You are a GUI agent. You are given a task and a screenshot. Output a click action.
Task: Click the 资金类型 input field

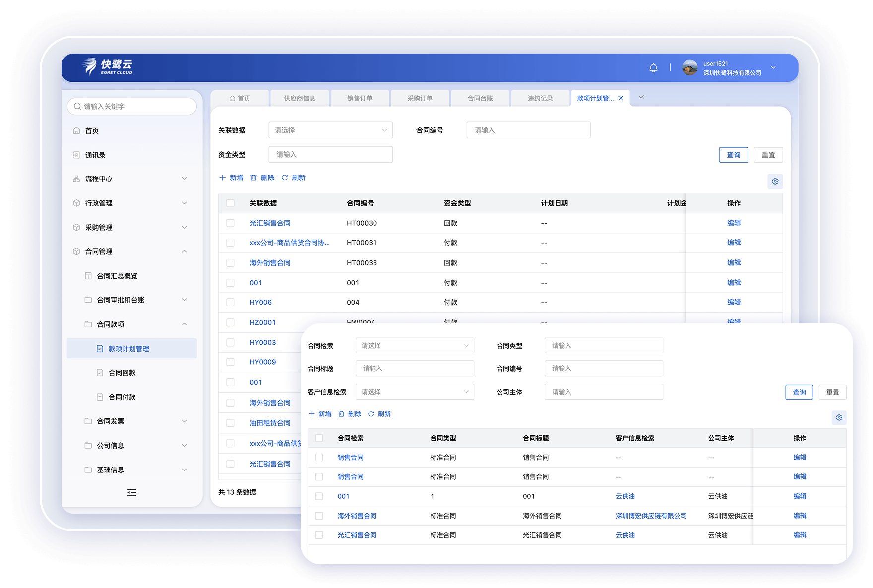[x=330, y=155]
